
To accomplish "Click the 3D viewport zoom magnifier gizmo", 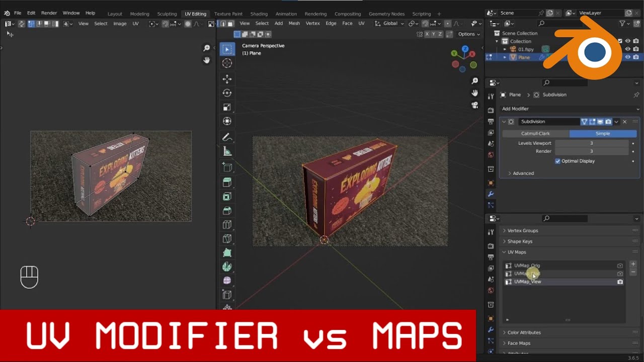I will pyautogui.click(x=474, y=81).
